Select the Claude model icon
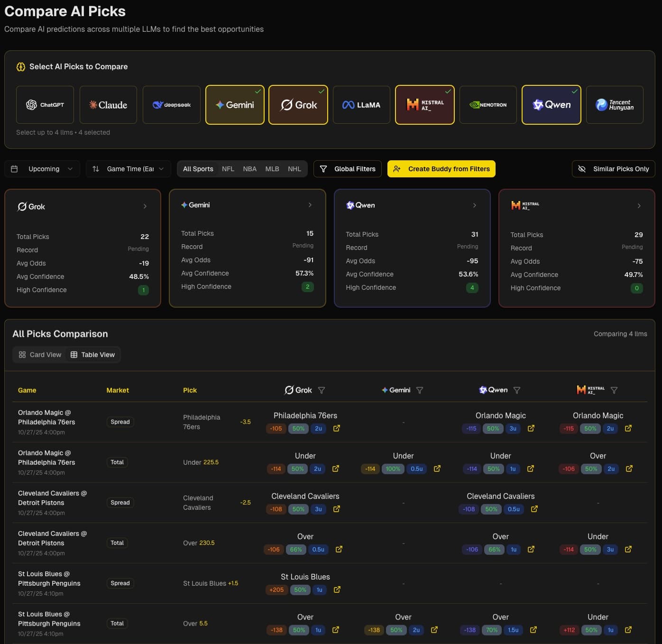The height and width of the screenshot is (644, 662). [108, 104]
